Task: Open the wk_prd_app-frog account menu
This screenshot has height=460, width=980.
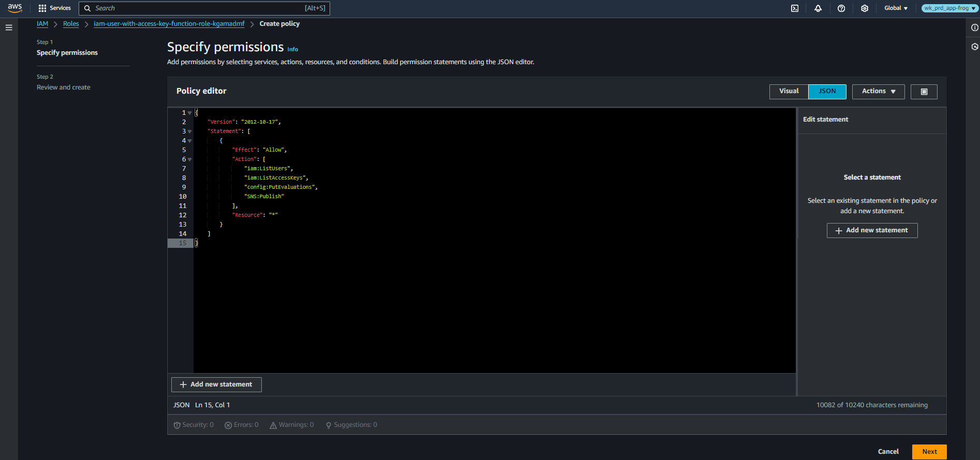Action: tap(950, 8)
